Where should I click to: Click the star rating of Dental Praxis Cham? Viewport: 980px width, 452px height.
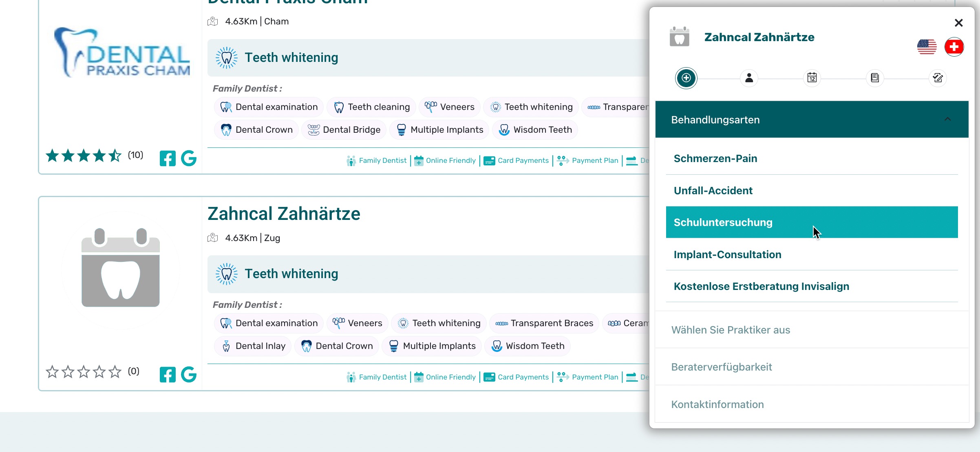click(x=84, y=156)
